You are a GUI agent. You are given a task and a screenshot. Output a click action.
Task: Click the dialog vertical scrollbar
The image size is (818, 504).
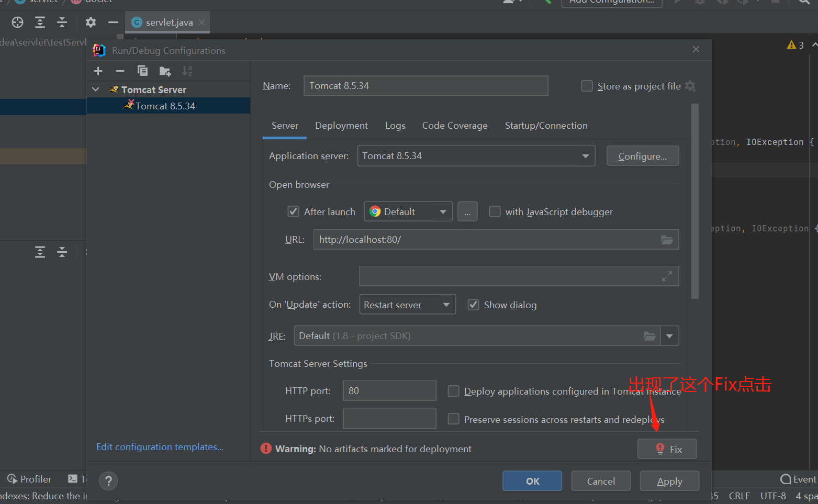pos(695,201)
